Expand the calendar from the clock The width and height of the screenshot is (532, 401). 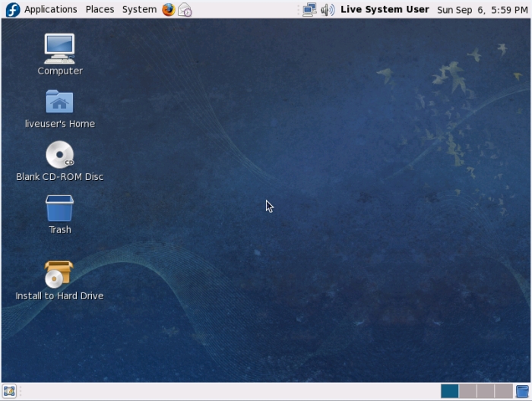pyautogui.click(x=482, y=10)
